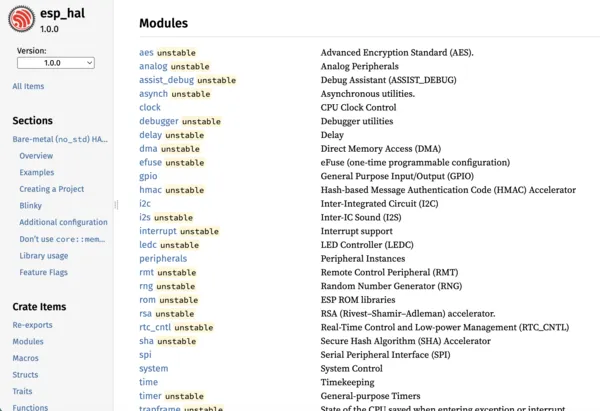Jump to the Blinky section
This screenshot has height=411, width=600.
tap(31, 206)
